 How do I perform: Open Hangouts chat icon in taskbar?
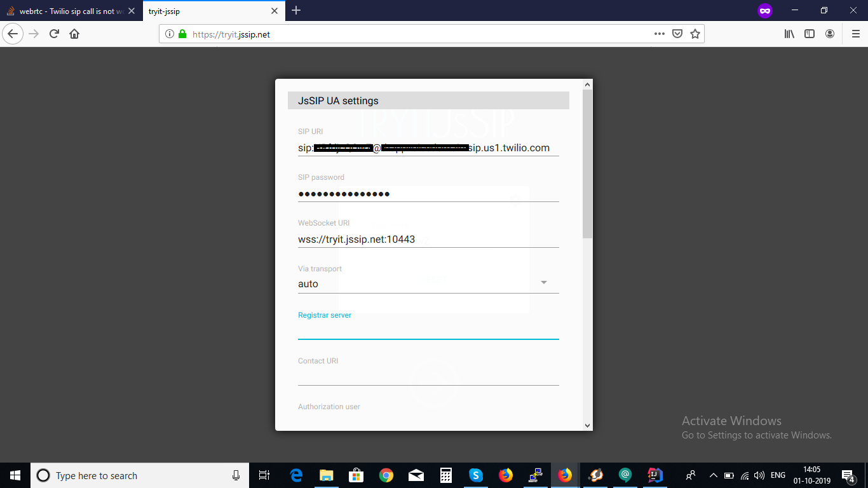pos(625,475)
